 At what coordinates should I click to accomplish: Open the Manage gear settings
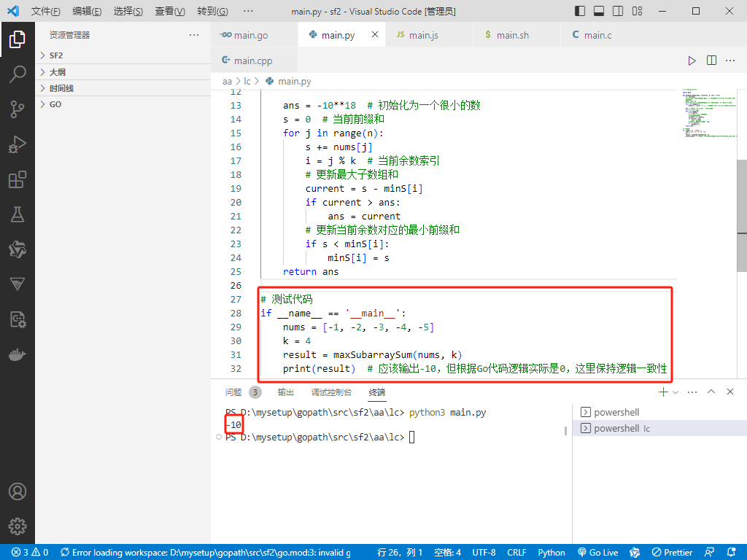(18, 526)
